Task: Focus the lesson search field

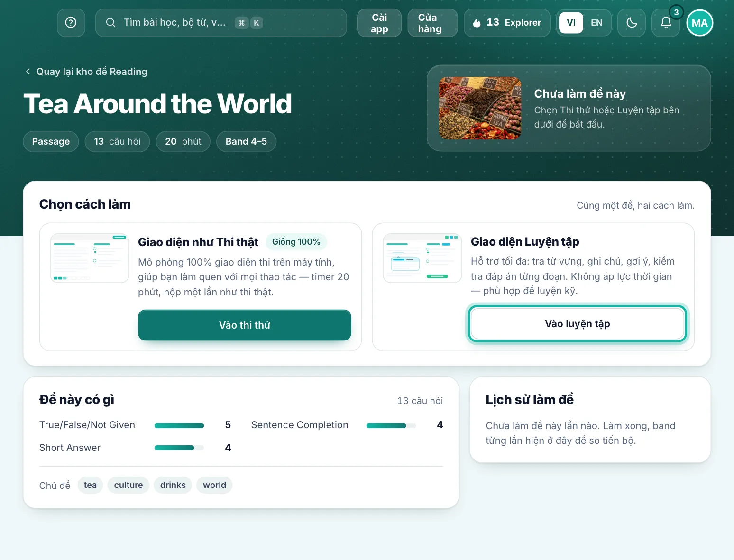Action: [x=221, y=23]
